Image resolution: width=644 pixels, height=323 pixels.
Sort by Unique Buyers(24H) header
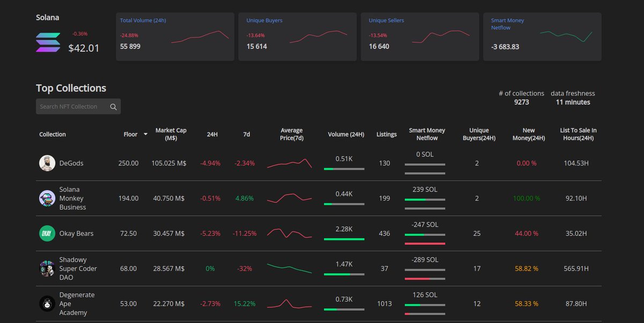(x=479, y=134)
